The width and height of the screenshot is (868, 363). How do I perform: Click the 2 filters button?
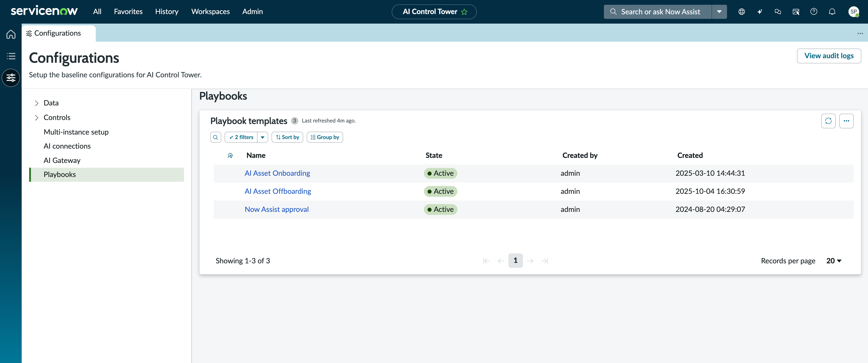[241, 137]
